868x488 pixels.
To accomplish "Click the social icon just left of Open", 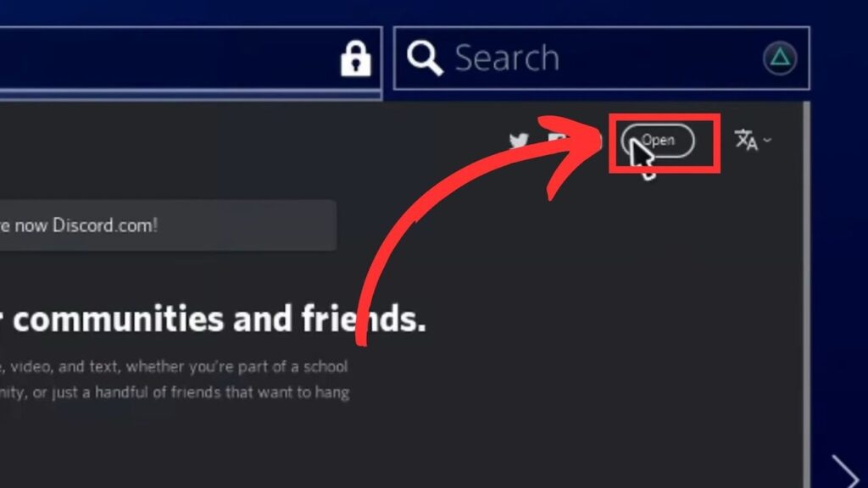I will point(596,141).
